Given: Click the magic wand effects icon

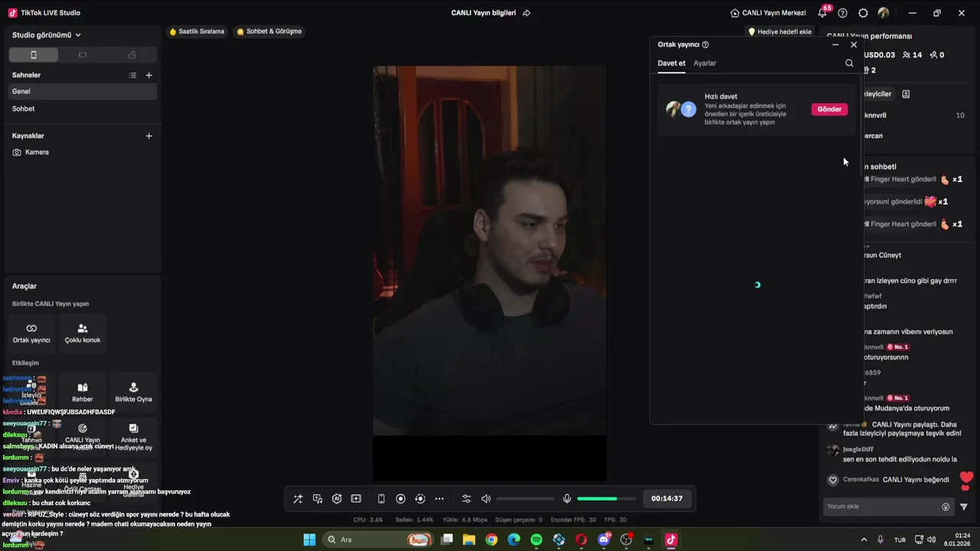Looking at the screenshot, I should click(298, 499).
